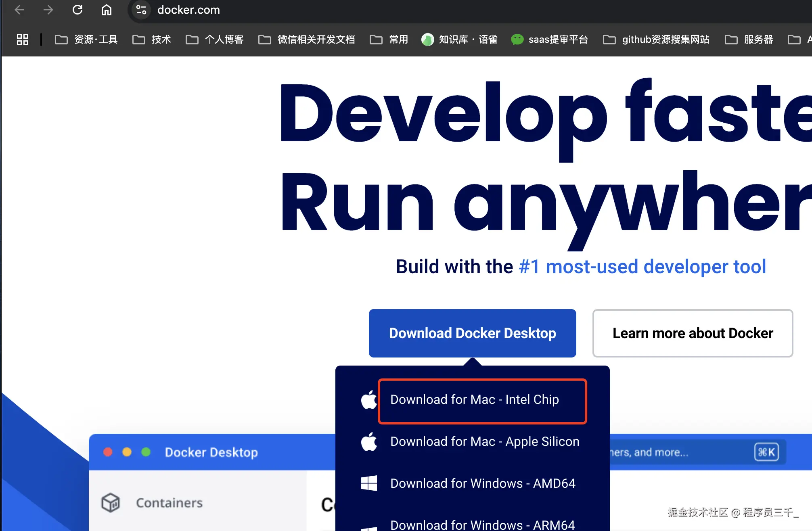Expand the 个人博客 bookmark folder
This screenshot has height=531, width=812.
point(215,39)
